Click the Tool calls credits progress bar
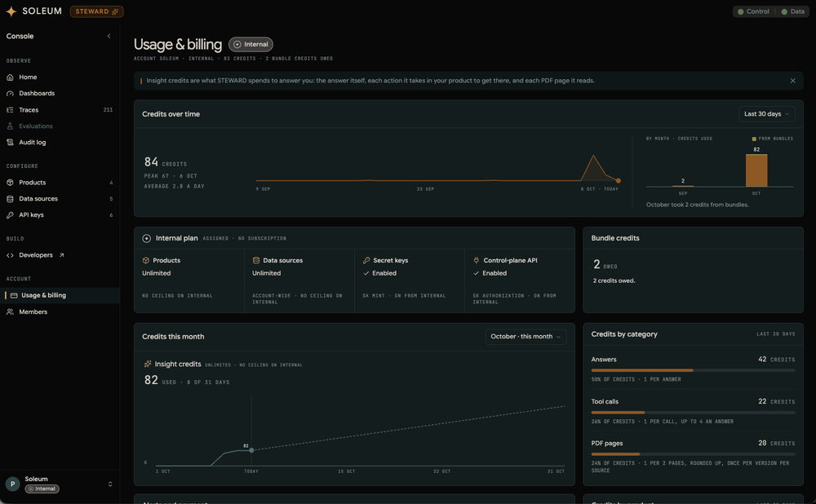816x504 pixels. (x=693, y=413)
